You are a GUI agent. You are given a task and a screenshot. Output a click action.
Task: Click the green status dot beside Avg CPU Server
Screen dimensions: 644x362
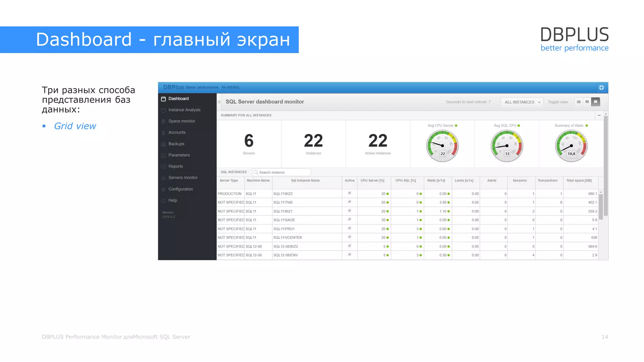point(456,126)
